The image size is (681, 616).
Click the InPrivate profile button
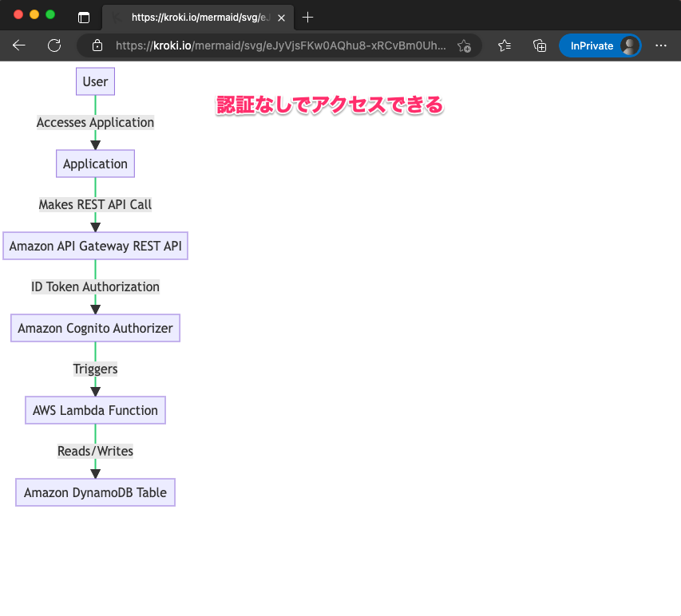(600, 45)
